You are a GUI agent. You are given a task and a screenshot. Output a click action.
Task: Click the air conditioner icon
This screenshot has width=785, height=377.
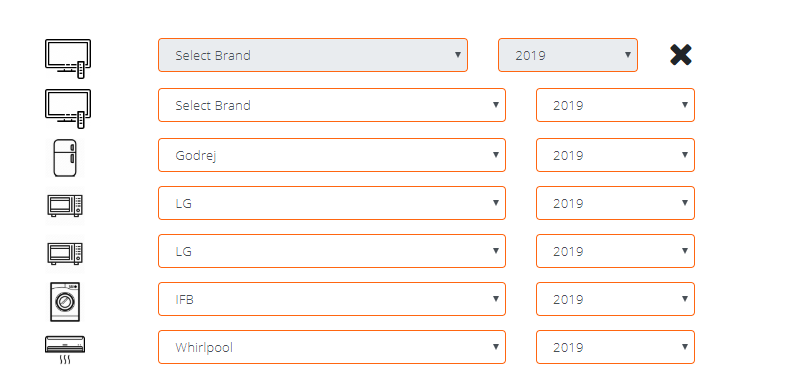click(65, 349)
